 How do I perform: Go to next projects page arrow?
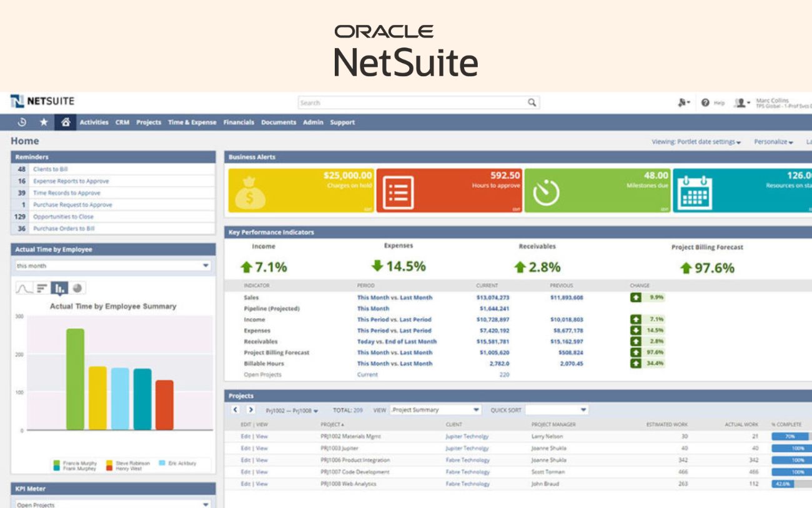(250, 410)
